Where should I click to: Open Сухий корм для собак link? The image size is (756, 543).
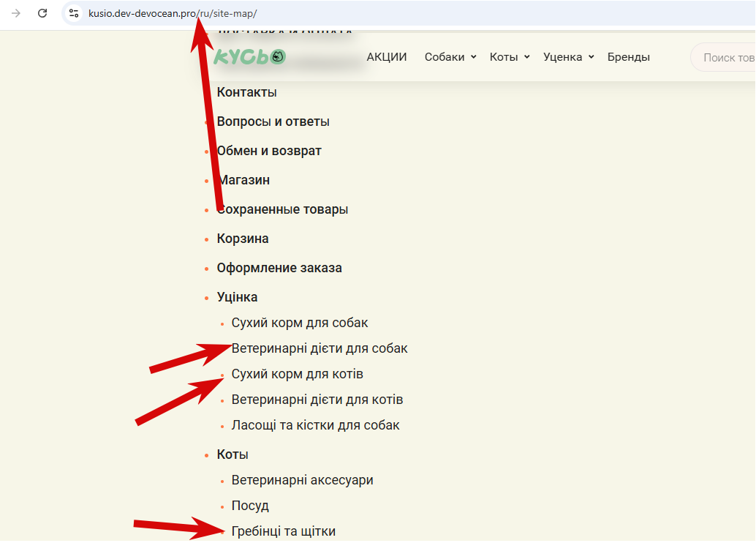click(300, 323)
